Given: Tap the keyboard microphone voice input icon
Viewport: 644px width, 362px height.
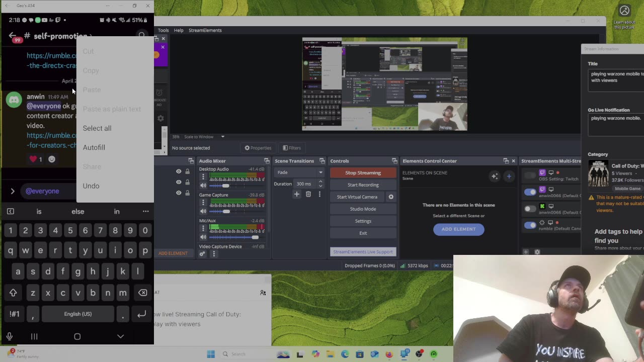Looking at the screenshot, I should click(x=10, y=336).
